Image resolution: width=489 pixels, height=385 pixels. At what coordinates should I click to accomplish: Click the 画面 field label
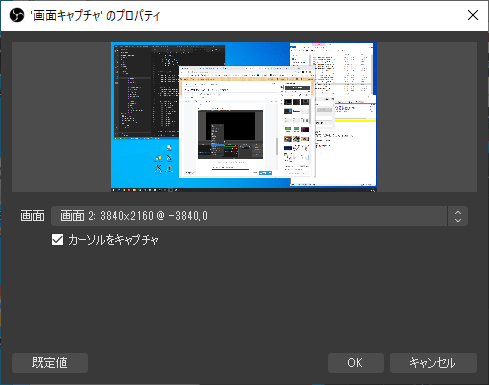click(x=32, y=216)
